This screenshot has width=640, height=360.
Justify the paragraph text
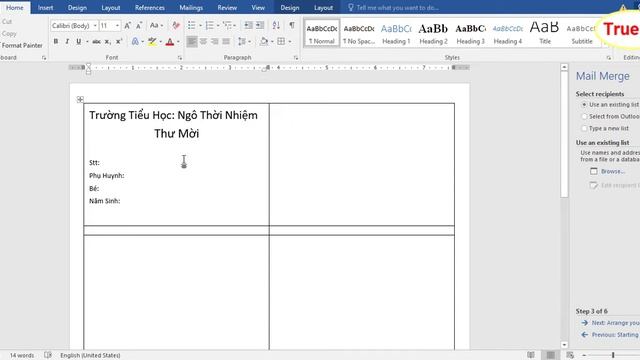[226, 41]
